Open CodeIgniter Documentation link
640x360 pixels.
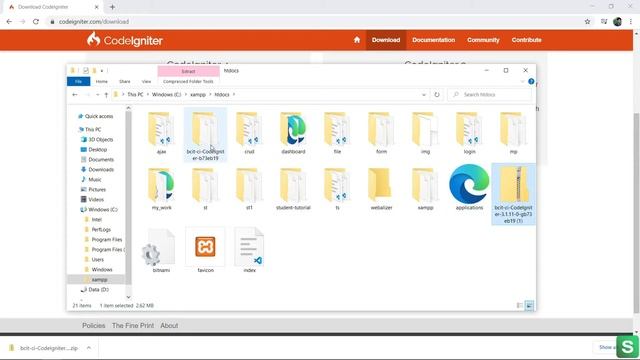433,40
